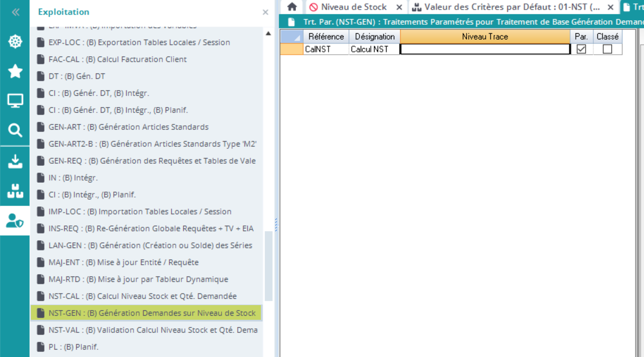This screenshot has width=644, height=357.
Task: Click the stacked boxes icon in sidebar
Action: (15, 191)
